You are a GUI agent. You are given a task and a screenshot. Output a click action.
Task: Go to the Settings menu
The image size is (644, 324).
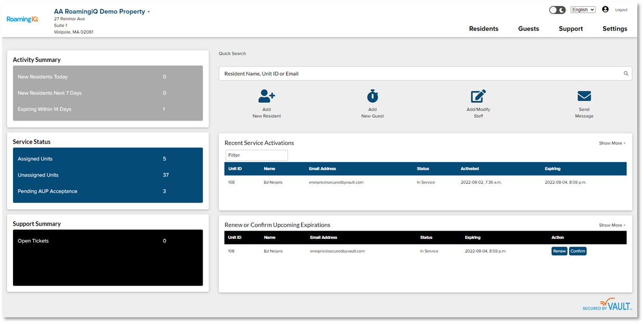(x=614, y=29)
